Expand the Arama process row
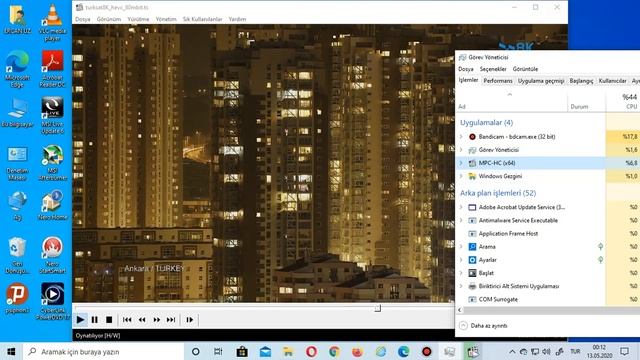640x360 pixels. coord(461,247)
